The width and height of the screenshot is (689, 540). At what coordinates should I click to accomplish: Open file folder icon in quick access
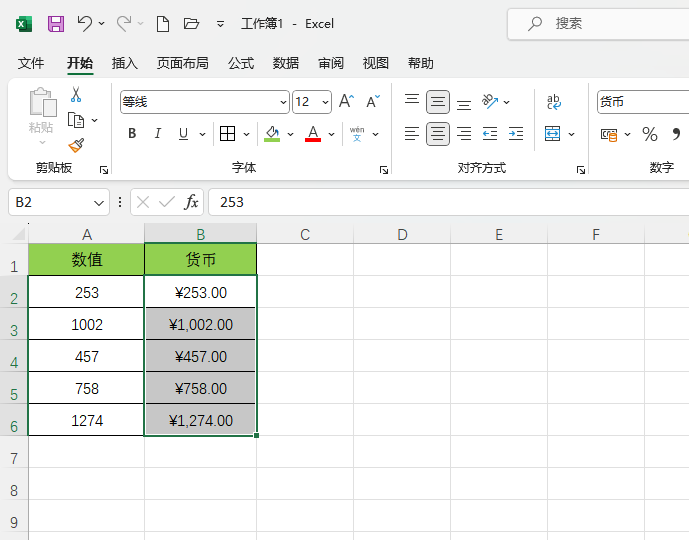point(191,23)
